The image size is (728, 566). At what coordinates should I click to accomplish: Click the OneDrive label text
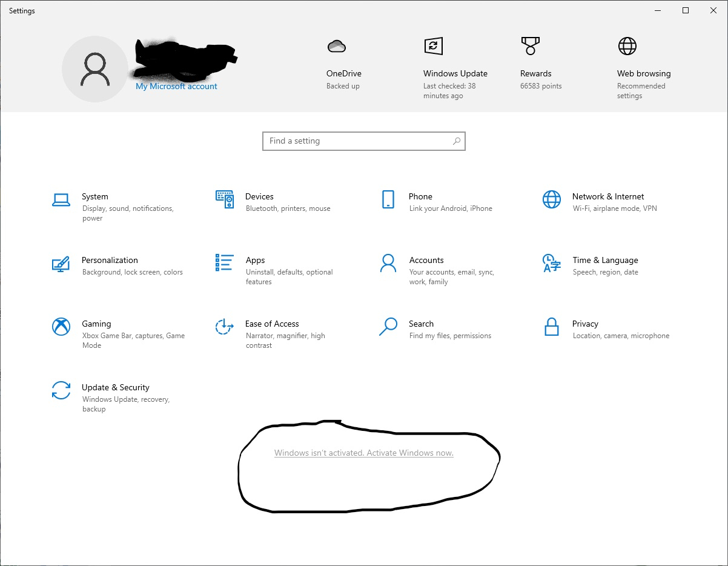pos(344,73)
